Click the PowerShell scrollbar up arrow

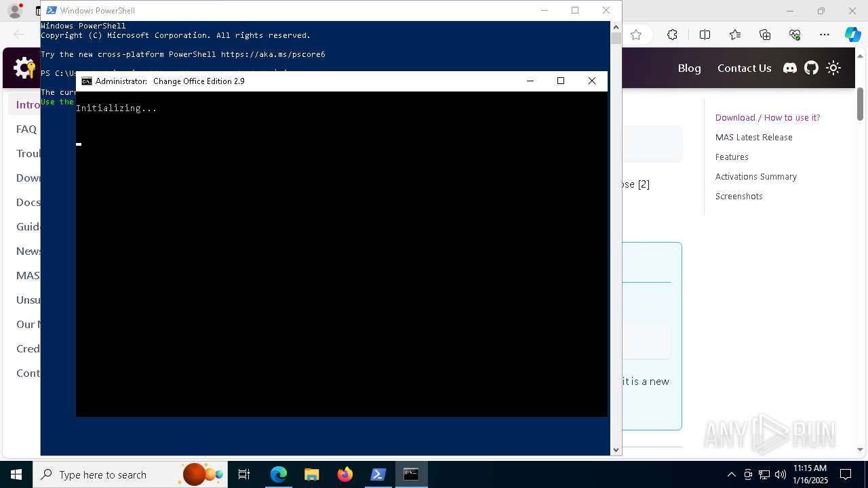click(616, 27)
